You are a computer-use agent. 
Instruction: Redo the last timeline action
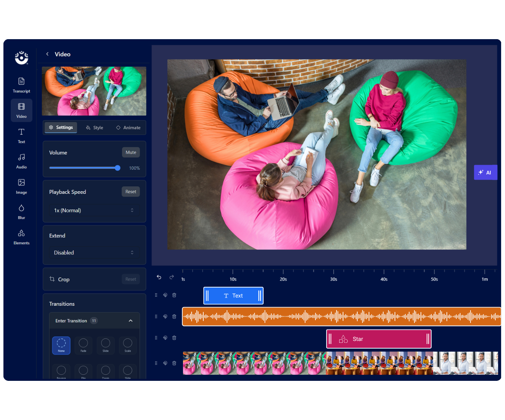172,277
